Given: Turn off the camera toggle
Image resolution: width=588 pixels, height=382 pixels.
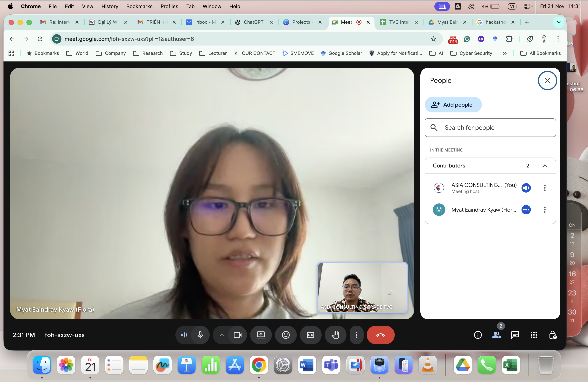Looking at the screenshot, I should click(237, 335).
